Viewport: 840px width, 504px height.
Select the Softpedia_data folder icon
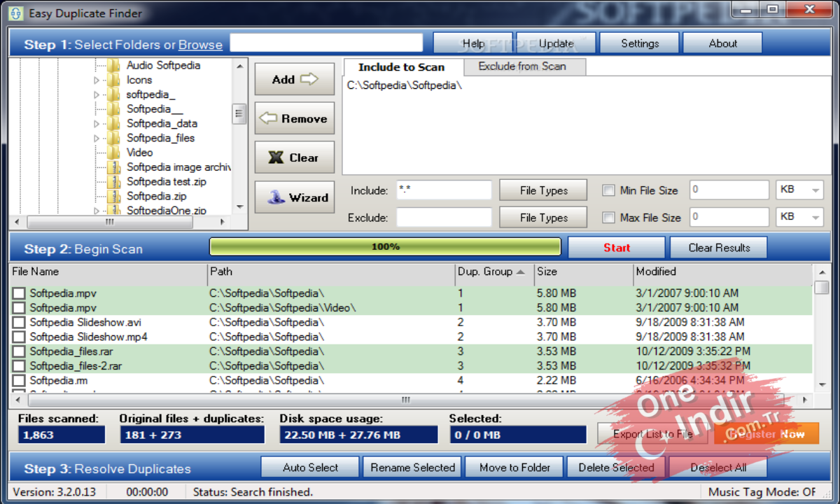[113, 123]
